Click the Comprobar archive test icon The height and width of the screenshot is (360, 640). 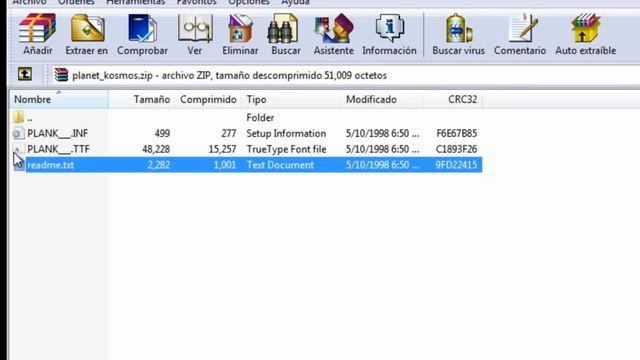pos(142,29)
